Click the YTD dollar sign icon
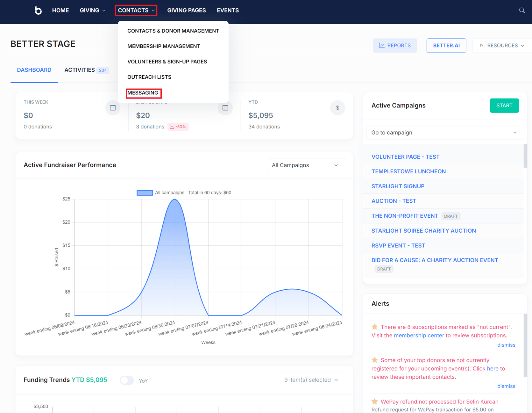 click(337, 108)
